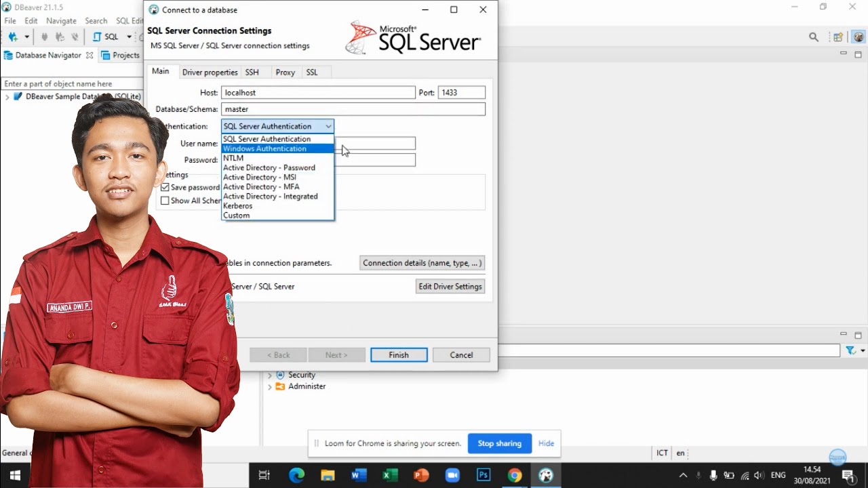
Task: Click the Open Perspective icon
Action: point(838,37)
